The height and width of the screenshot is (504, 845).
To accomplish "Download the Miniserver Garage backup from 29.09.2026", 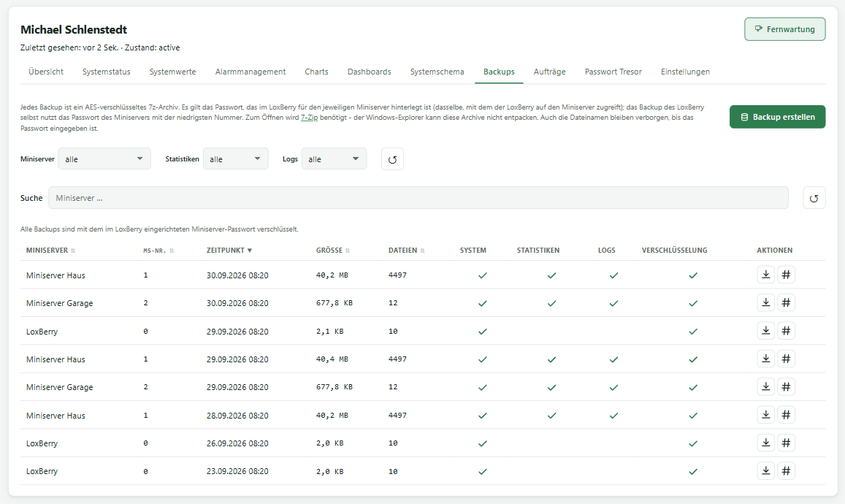I will tap(766, 386).
